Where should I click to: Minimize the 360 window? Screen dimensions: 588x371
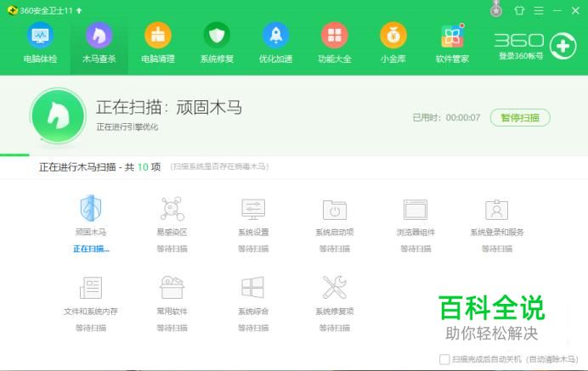tap(557, 10)
